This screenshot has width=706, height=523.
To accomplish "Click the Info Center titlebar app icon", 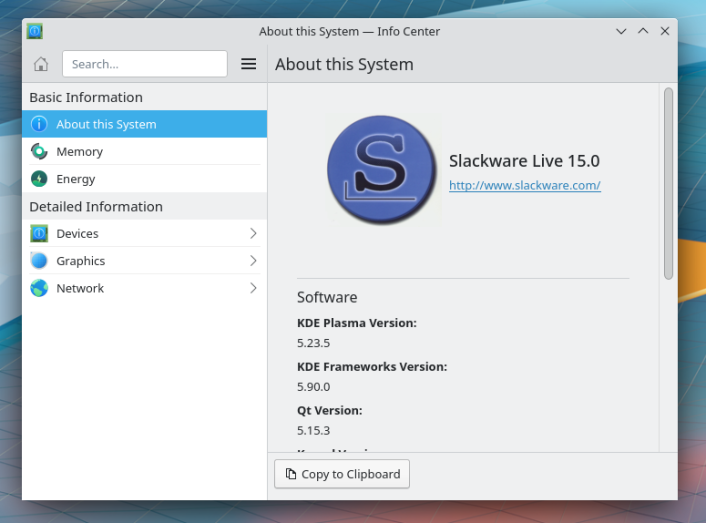I will click(x=35, y=31).
